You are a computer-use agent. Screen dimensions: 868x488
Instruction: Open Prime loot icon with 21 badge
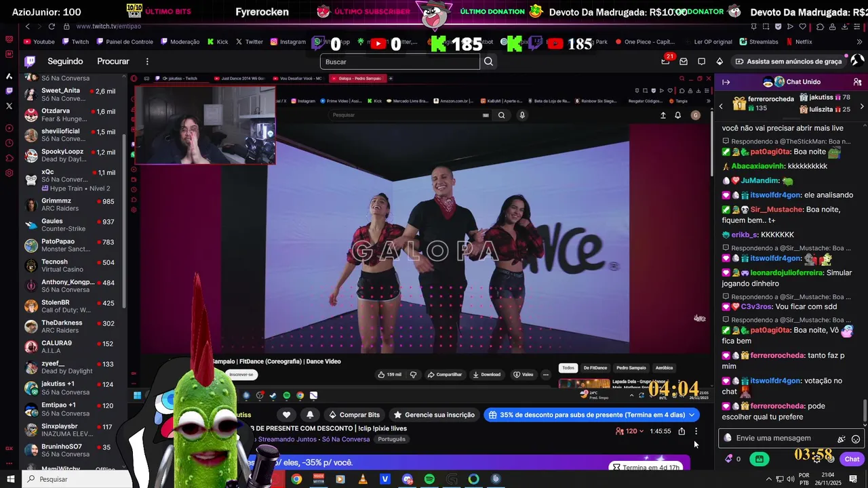(665, 61)
